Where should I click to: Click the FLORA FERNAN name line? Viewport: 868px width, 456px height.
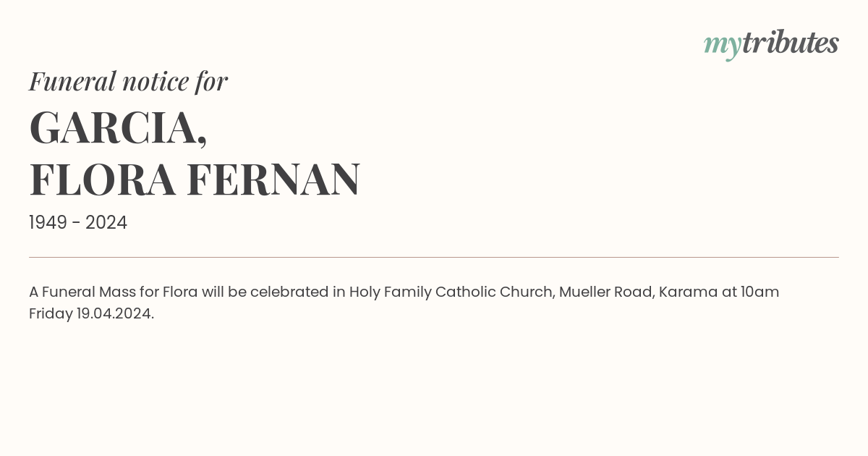pos(195,180)
